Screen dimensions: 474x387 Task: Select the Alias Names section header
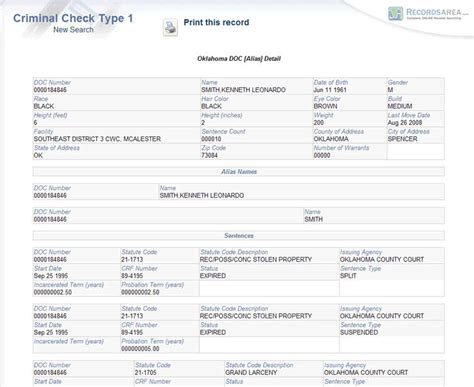click(x=239, y=172)
